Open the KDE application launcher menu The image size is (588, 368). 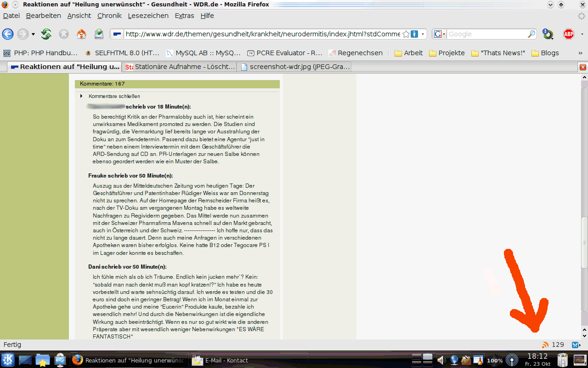click(8, 360)
